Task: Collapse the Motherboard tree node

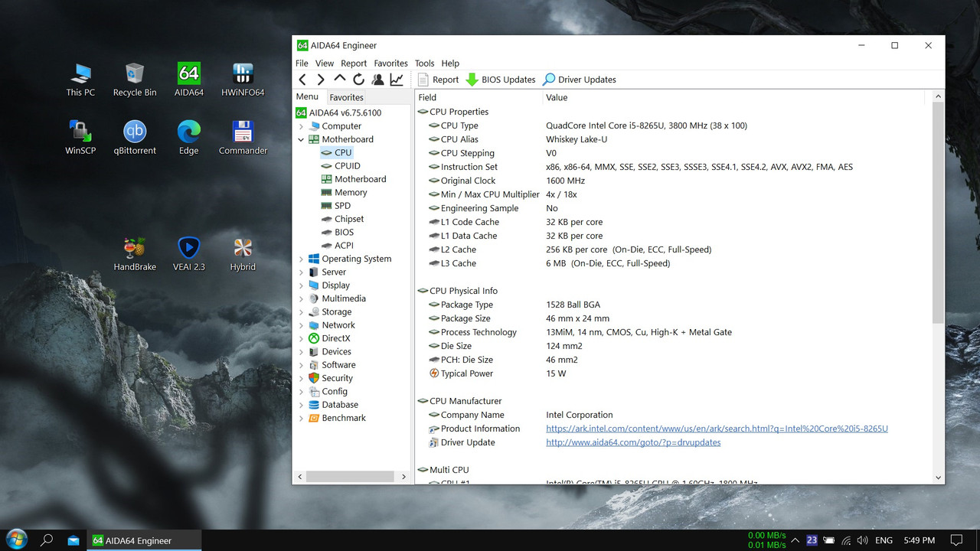Action: coord(301,139)
